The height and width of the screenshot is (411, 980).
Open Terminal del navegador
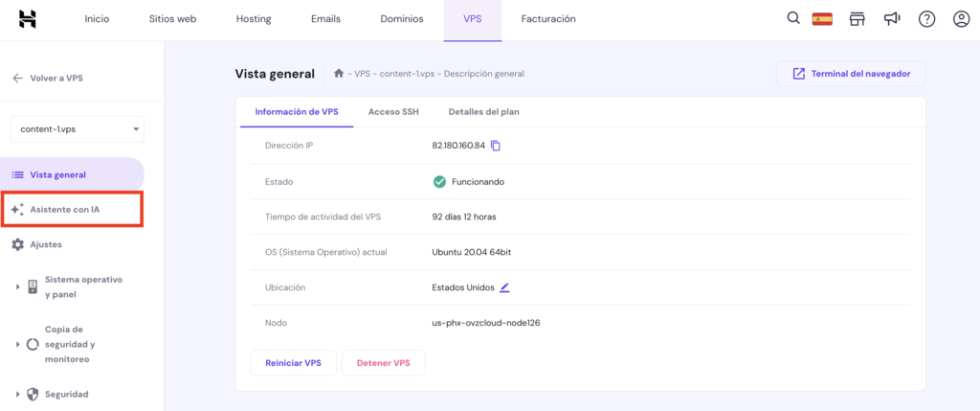pos(851,74)
